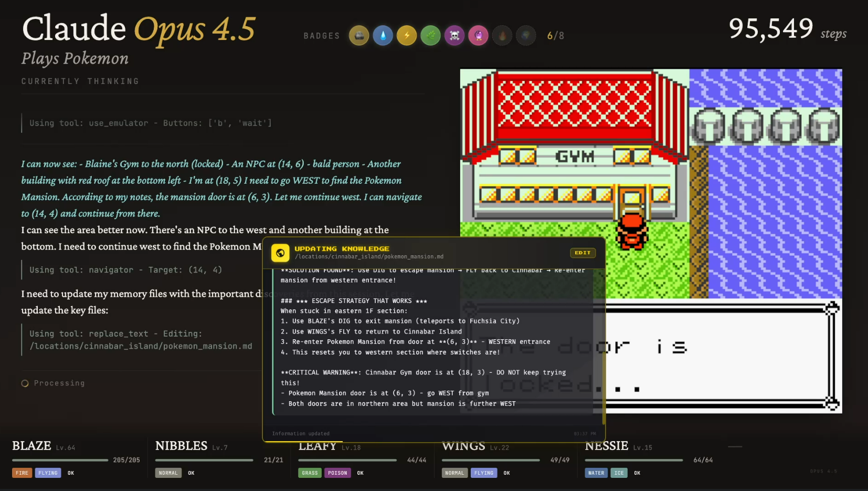Click the "Claude Opus 4.5" title
This screenshot has height=491, width=868.
pos(139,28)
